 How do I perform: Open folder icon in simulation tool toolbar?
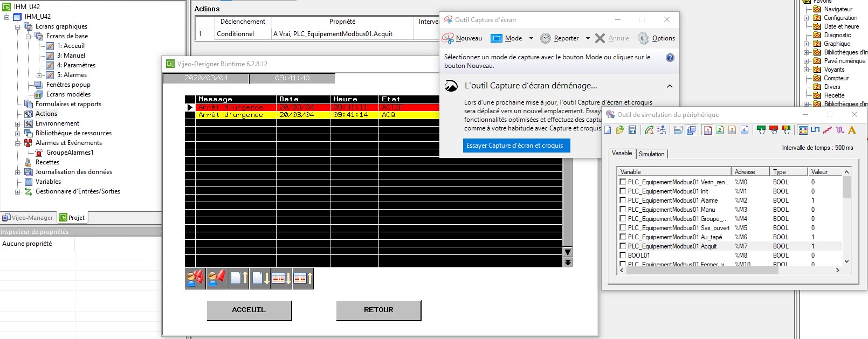(620, 130)
